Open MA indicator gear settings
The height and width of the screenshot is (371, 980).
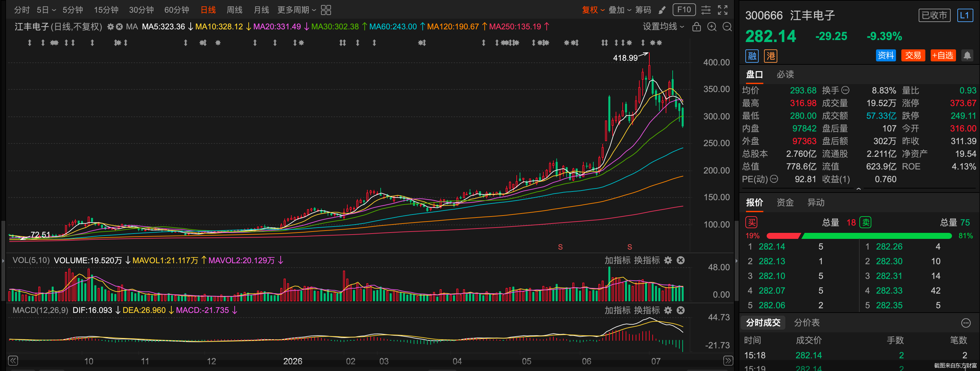[x=110, y=27]
